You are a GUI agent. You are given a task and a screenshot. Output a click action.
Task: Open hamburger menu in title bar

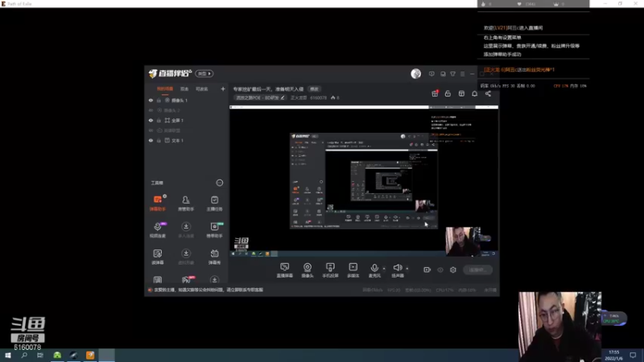[463, 74]
